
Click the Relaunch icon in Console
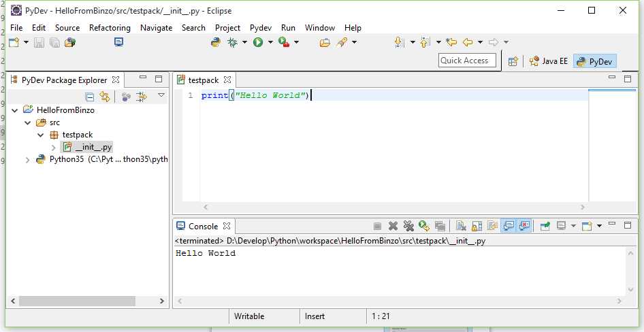click(x=424, y=226)
